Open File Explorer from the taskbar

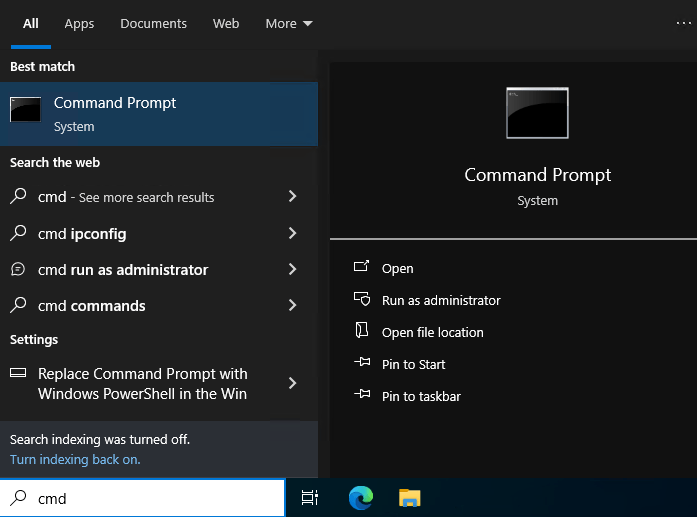(x=409, y=498)
